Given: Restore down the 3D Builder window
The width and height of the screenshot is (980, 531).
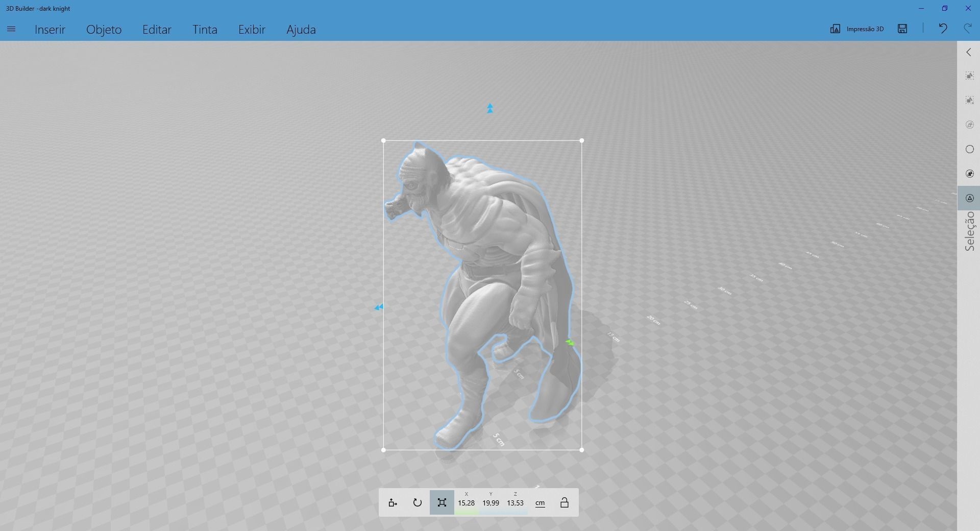Looking at the screenshot, I should (x=945, y=8).
